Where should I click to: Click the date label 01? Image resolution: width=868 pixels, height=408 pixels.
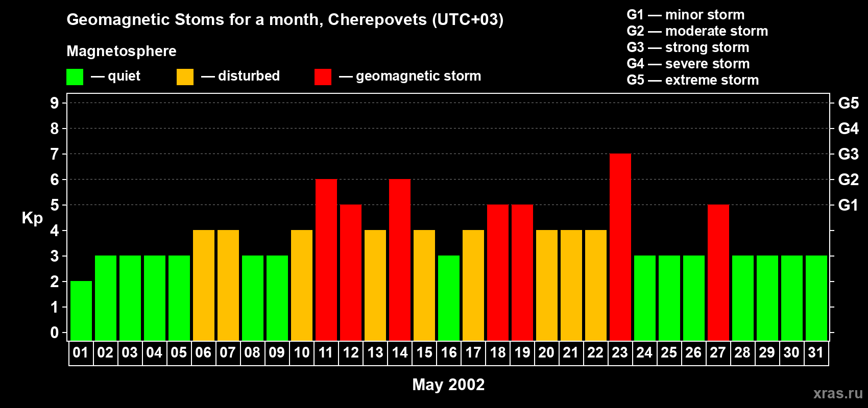pos(81,352)
